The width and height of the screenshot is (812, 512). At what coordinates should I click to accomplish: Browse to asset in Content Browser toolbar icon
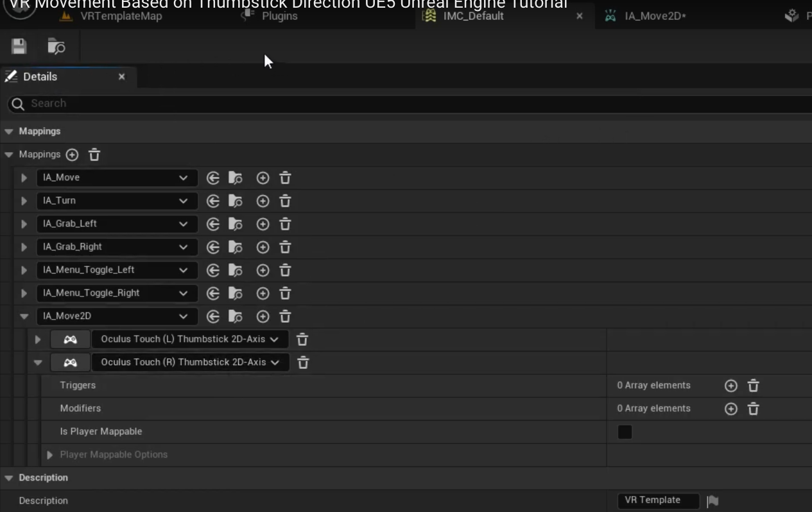pyautogui.click(x=56, y=46)
